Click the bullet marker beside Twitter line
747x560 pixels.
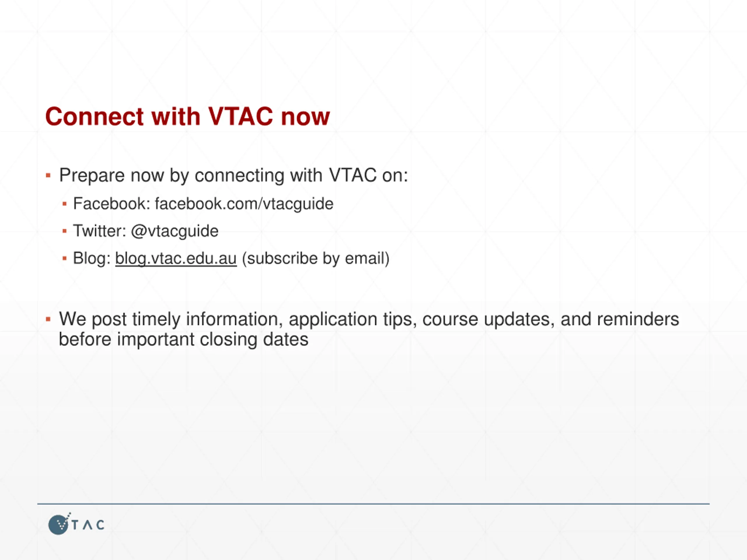coord(64,231)
